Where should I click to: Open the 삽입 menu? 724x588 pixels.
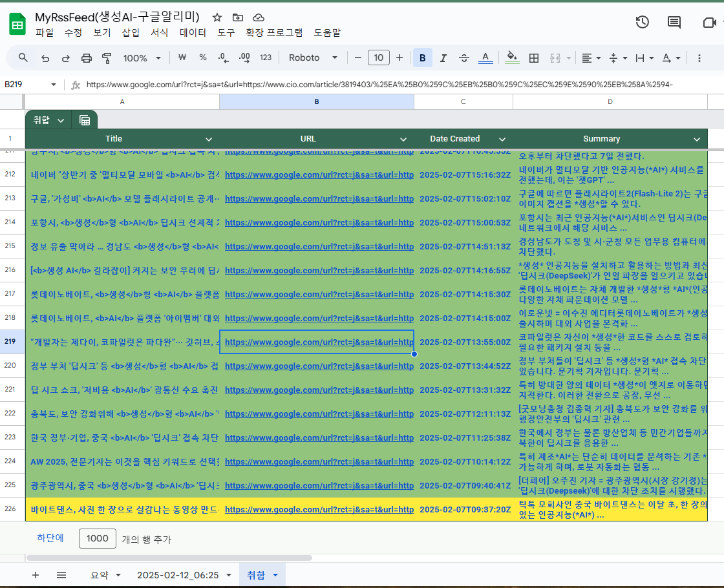(131, 32)
